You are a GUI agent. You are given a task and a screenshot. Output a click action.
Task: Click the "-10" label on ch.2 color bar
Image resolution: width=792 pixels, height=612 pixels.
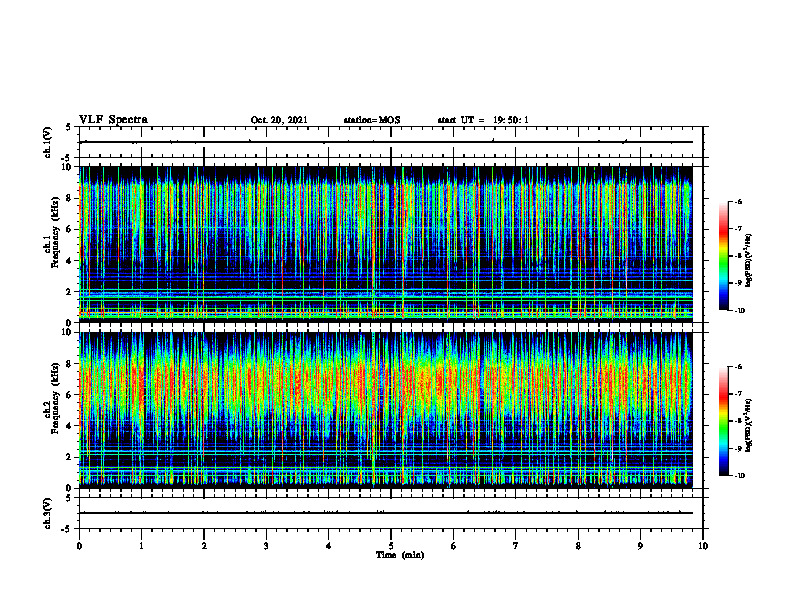tap(740, 476)
